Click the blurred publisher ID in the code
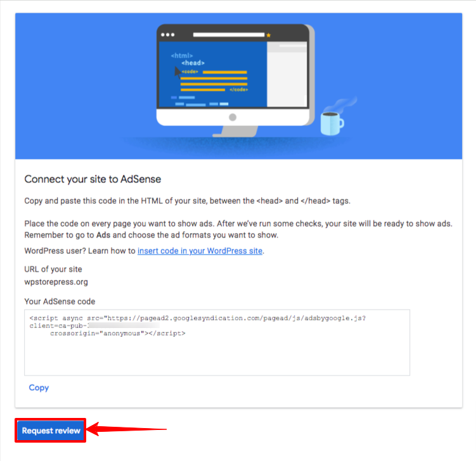The width and height of the screenshot is (476, 461). pos(124,325)
